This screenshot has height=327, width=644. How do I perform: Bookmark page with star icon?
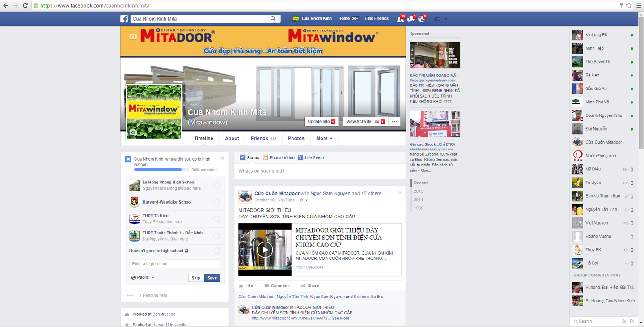[x=629, y=5]
